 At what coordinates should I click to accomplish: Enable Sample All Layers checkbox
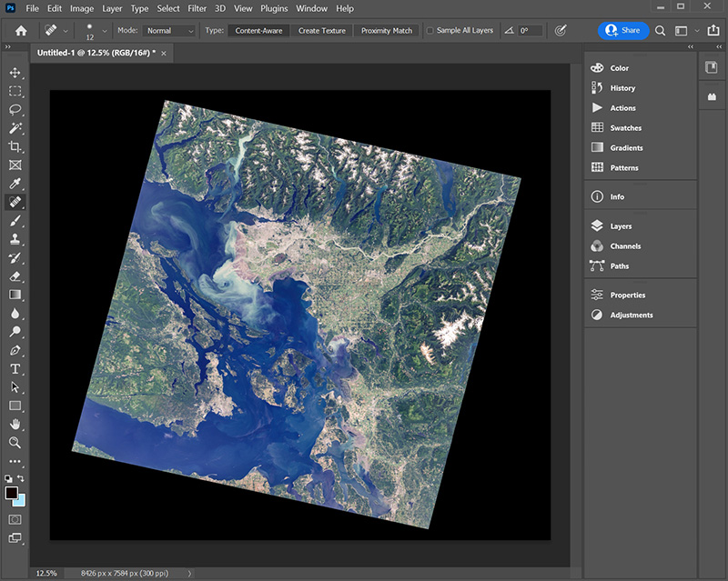coord(430,30)
